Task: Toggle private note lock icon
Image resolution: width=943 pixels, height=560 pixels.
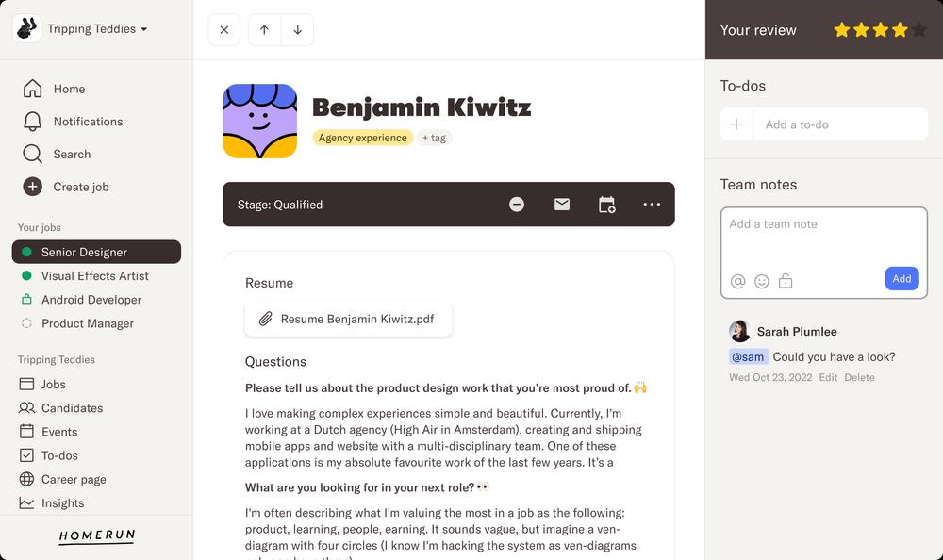Action: coord(786,281)
